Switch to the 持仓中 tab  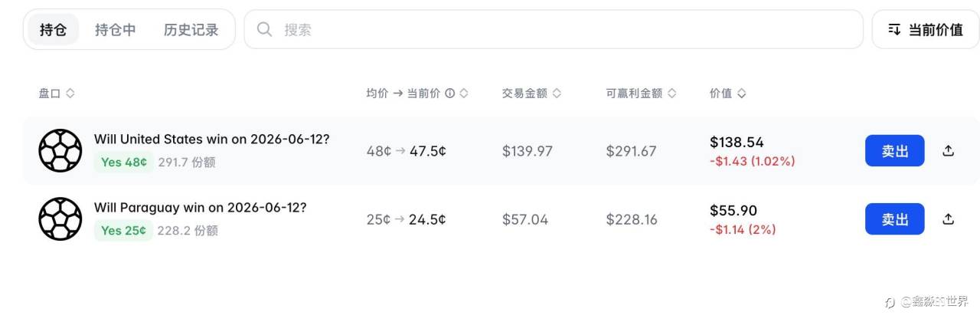(x=116, y=30)
